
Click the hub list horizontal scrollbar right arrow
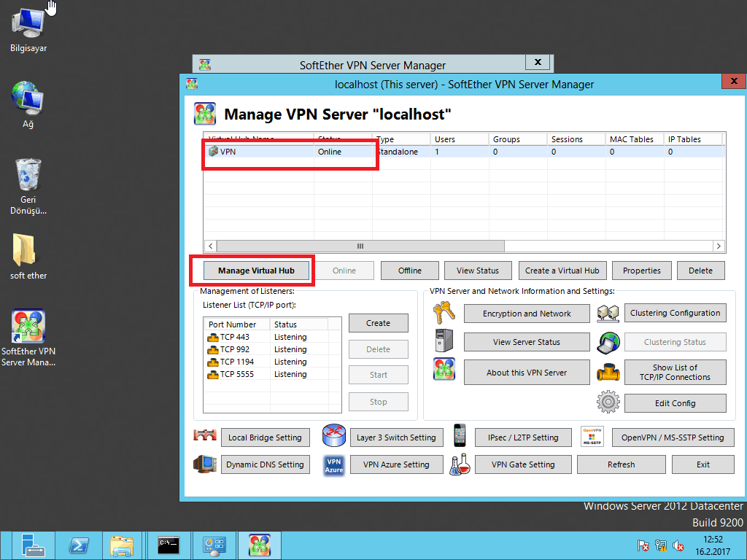pos(719,246)
